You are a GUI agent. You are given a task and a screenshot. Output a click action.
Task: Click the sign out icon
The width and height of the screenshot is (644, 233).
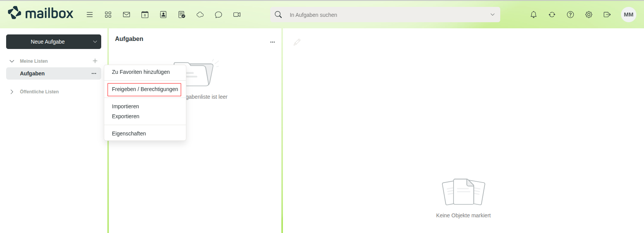pos(607,15)
